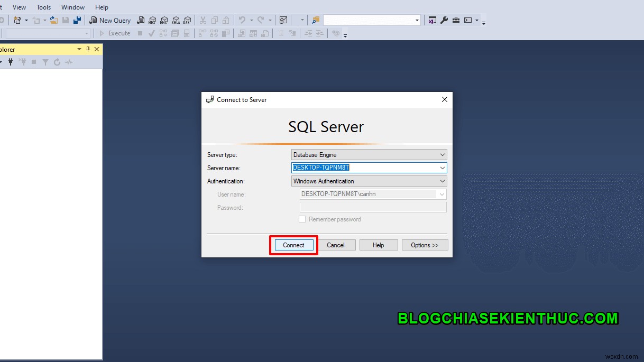Click the Options >> button
644x362 pixels.
point(425,245)
